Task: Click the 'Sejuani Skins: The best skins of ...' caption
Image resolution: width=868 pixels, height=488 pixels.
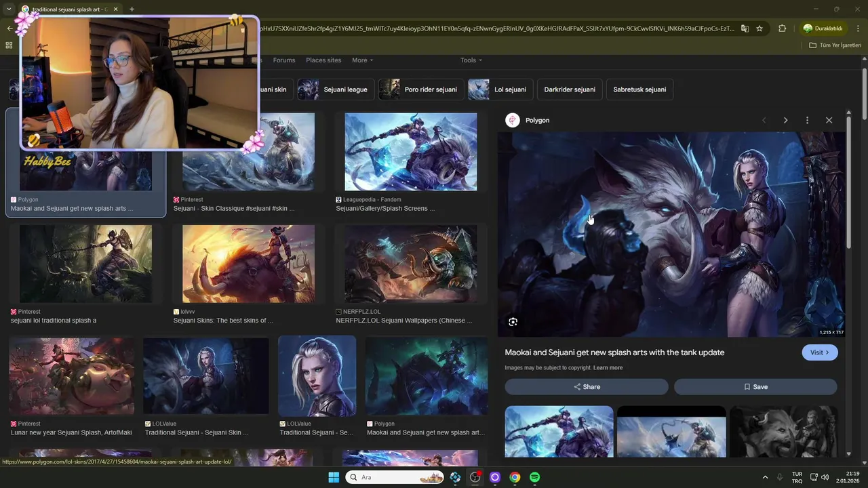Action: coord(223,321)
